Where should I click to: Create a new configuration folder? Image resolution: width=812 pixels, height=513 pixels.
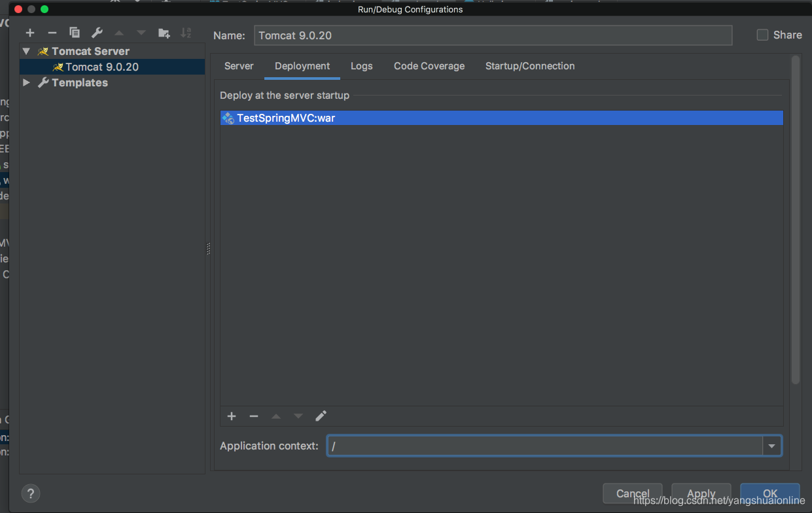pos(164,33)
